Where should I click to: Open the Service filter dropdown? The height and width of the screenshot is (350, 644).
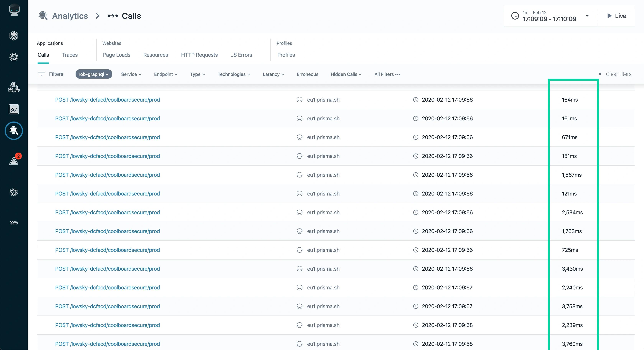click(131, 74)
